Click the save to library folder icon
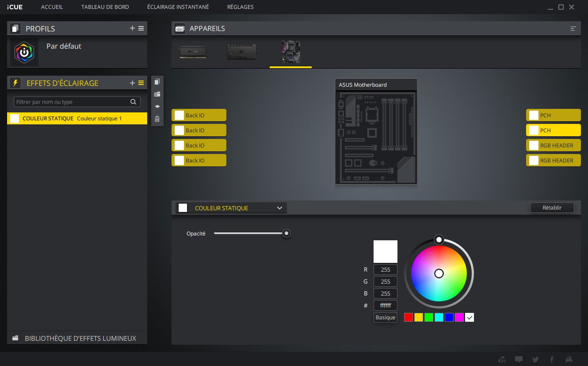Viewport: 588px width, 366px height. 157,94
